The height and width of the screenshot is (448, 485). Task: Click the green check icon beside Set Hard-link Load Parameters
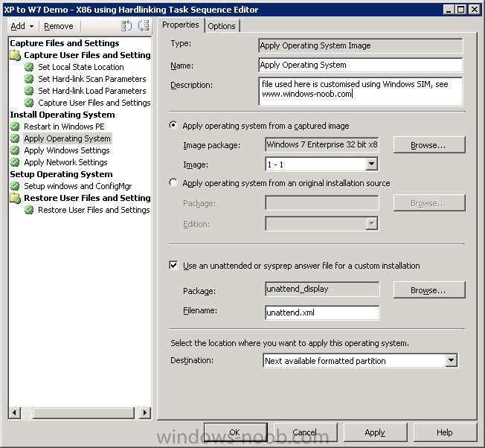pos(29,91)
